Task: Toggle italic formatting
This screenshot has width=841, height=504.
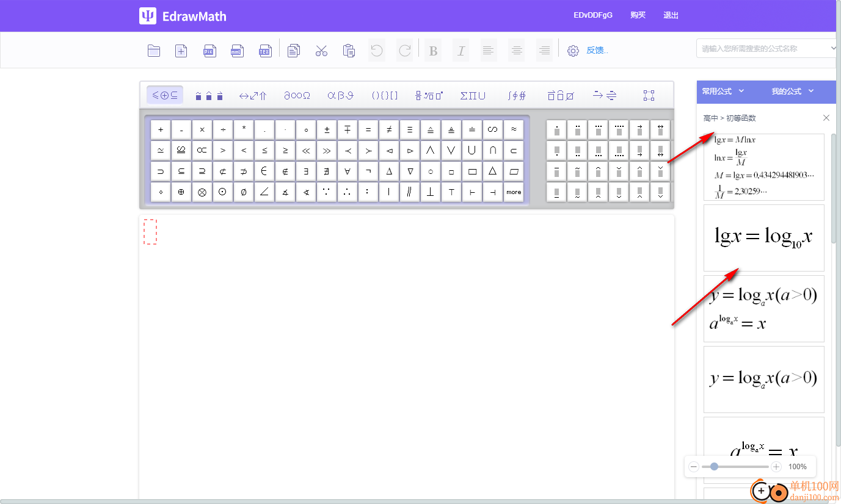Action: click(461, 51)
